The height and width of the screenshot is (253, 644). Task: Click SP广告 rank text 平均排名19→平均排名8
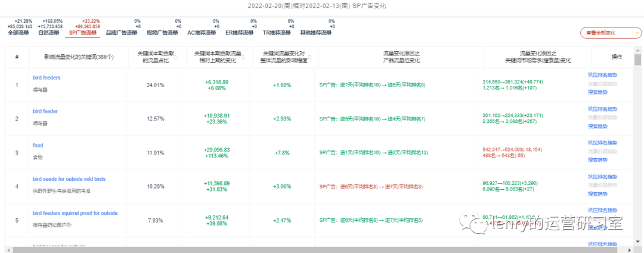(x=371, y=85)
